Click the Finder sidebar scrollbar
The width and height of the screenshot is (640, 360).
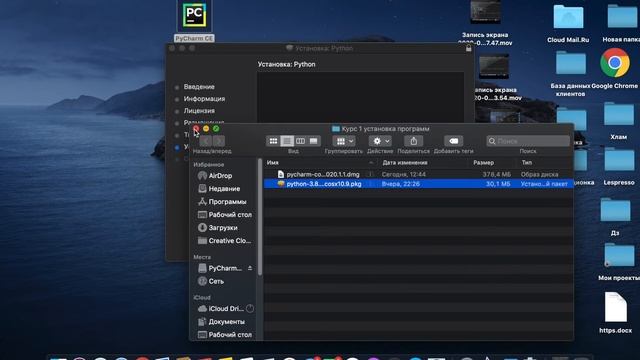pos(260,217)
